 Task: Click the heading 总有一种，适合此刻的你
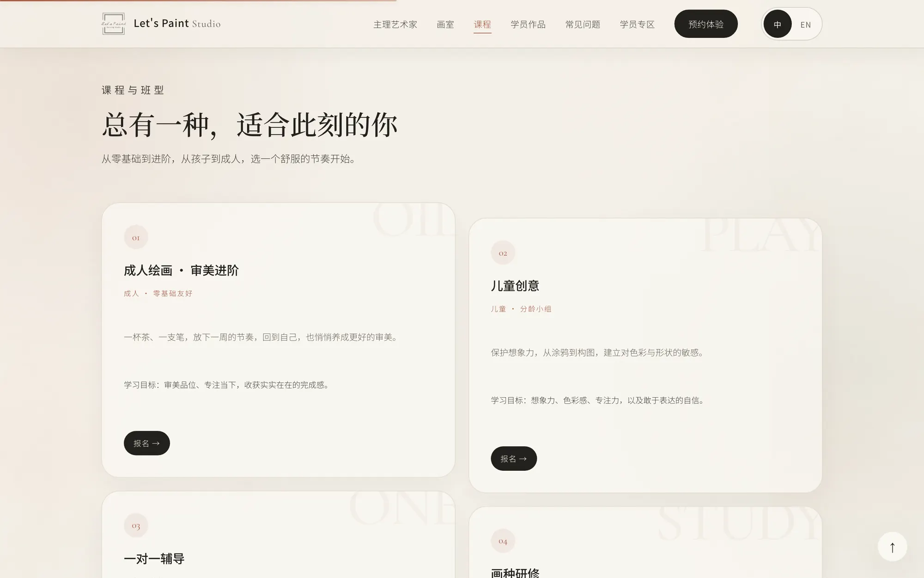pos(249,125)
